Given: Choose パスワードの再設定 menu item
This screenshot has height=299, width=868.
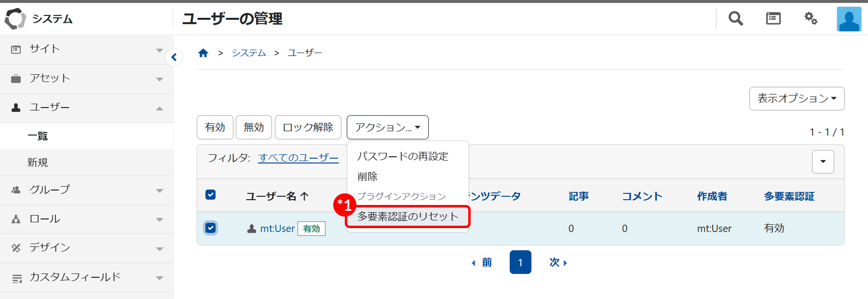Looking at the screenshot, I should [403, 156].
